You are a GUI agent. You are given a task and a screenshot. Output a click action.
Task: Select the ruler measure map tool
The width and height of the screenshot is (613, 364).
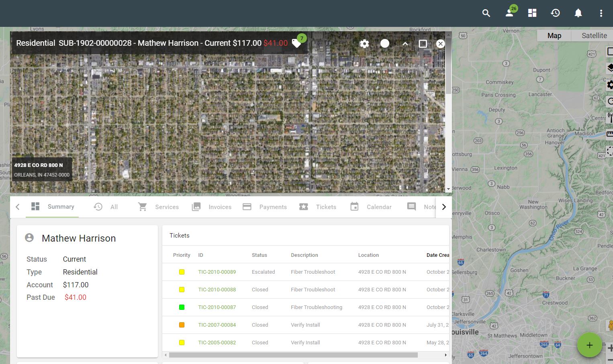coord(610,134)
